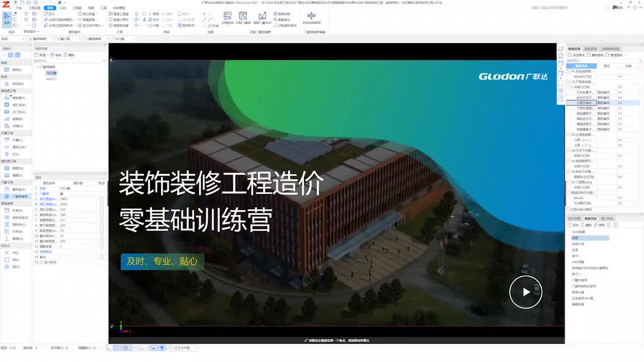Select 自我介绍 in the view list
The height and width of the screenshot is (362, 644).
[x=578, y=244]
